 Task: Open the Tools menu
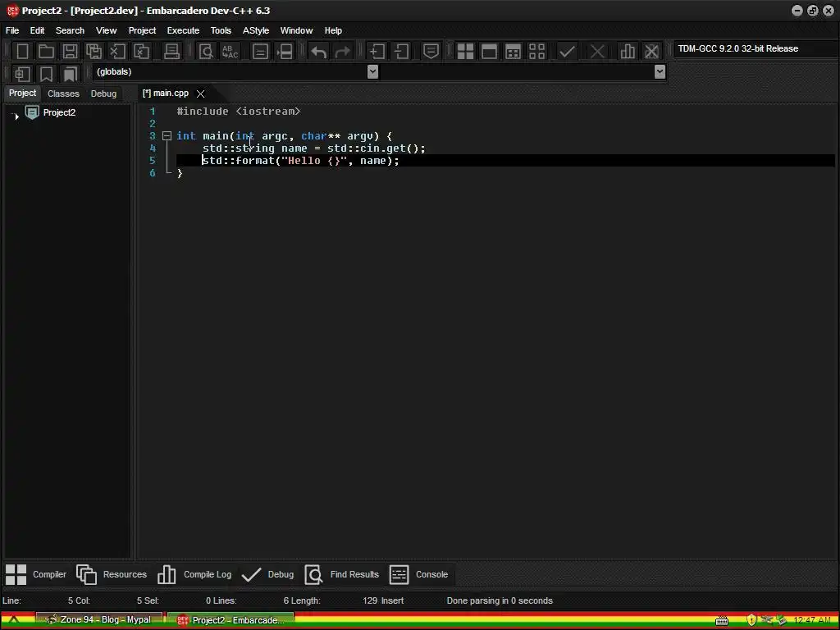pyautogui.click(x=221, y=30)
